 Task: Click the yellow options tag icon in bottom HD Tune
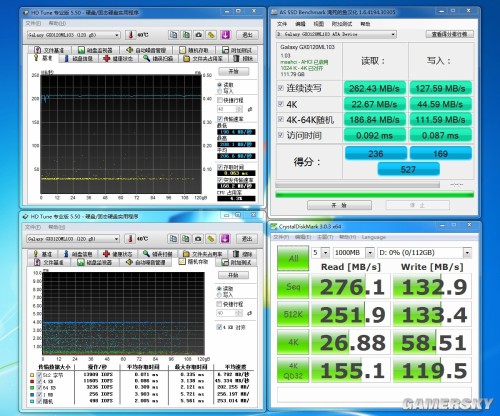point(211,239)
